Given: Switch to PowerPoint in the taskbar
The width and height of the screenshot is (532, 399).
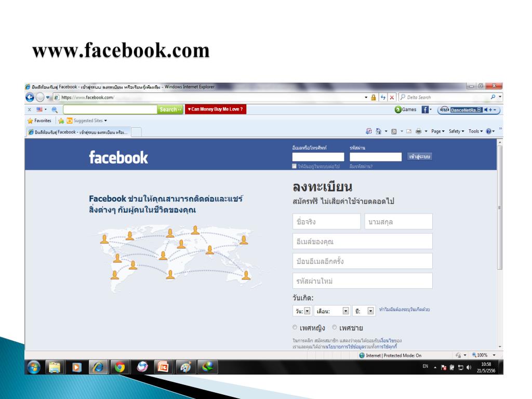Looking at the screenshot, I should pos(163,367).
